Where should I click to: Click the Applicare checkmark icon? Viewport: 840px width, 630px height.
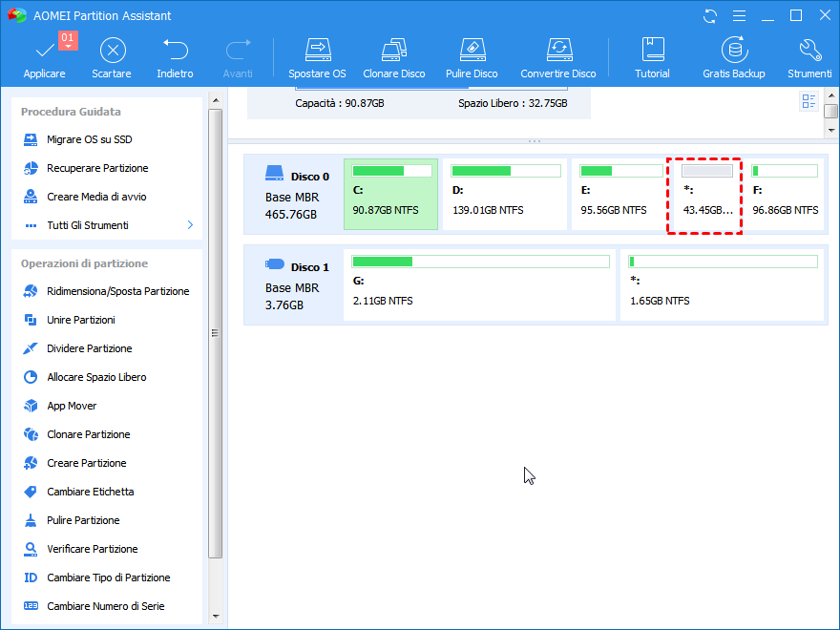tap(45, 51)
